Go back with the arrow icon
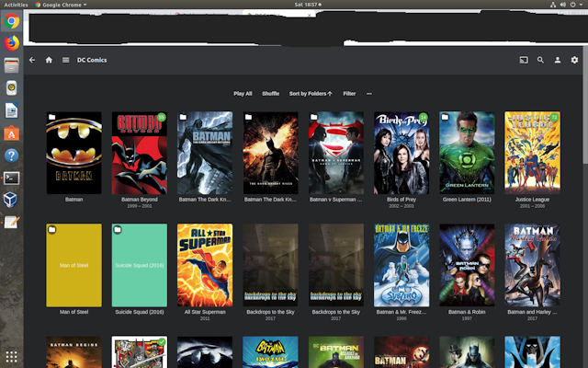Image resolution: width=588 pixels, height=368 pixels. (32, 60)
